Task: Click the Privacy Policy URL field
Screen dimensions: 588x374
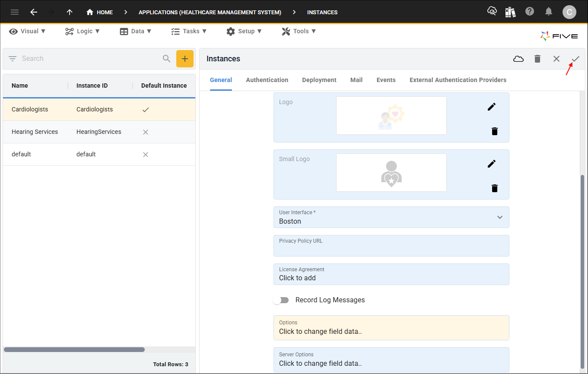Action: pos(391,246)
